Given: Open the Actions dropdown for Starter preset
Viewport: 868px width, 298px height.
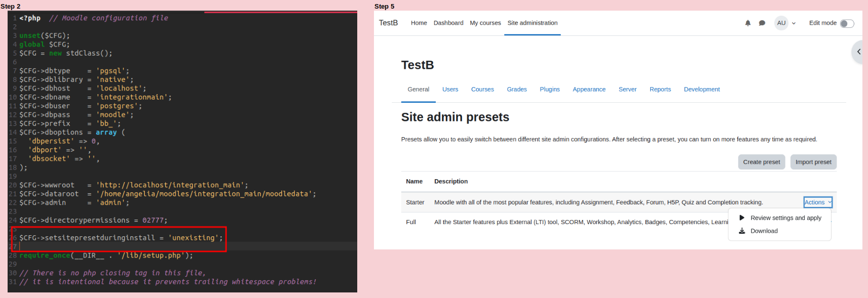Looking at the screenshot, I should (818, 202).
